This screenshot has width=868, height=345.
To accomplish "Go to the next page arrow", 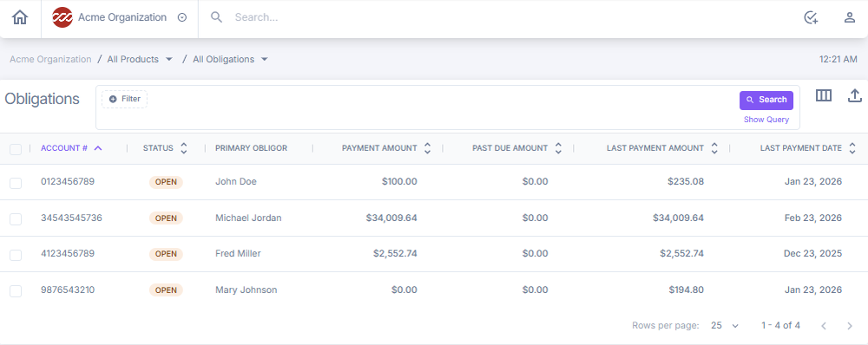I will pyautogui.click(x=850, y=326).
